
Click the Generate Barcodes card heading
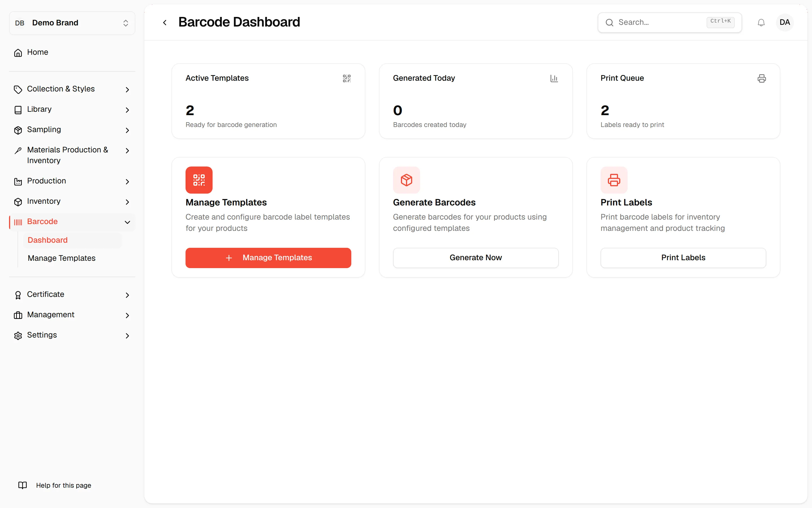(x=434, y=202)
